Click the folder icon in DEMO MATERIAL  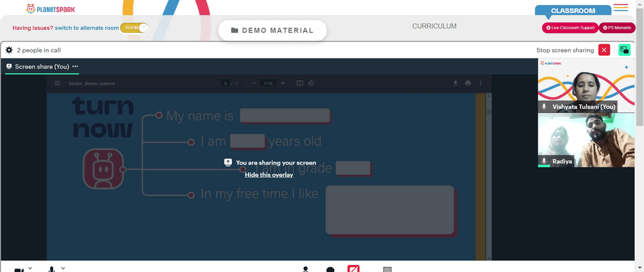pos(234,30)
